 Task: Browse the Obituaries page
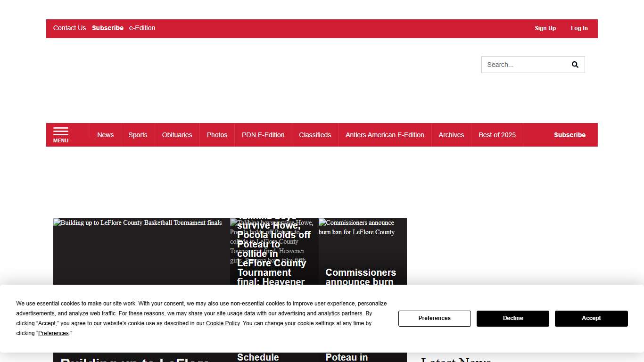(177, 135)
